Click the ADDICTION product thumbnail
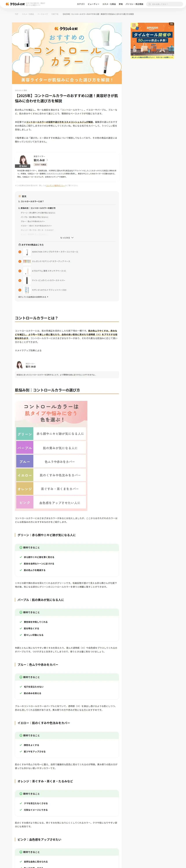This screenshot has height=868, width=186. click(x=27, y=252)
